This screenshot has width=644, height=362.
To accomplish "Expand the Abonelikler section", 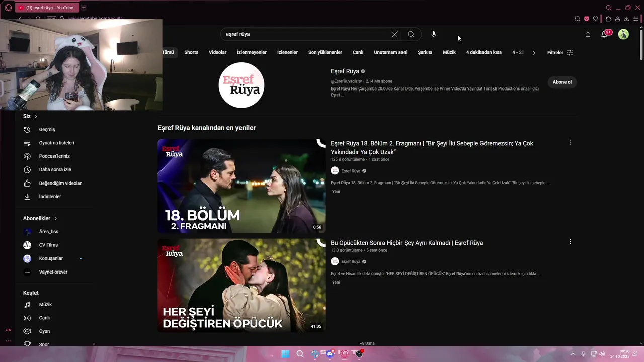I will (40, 219).
